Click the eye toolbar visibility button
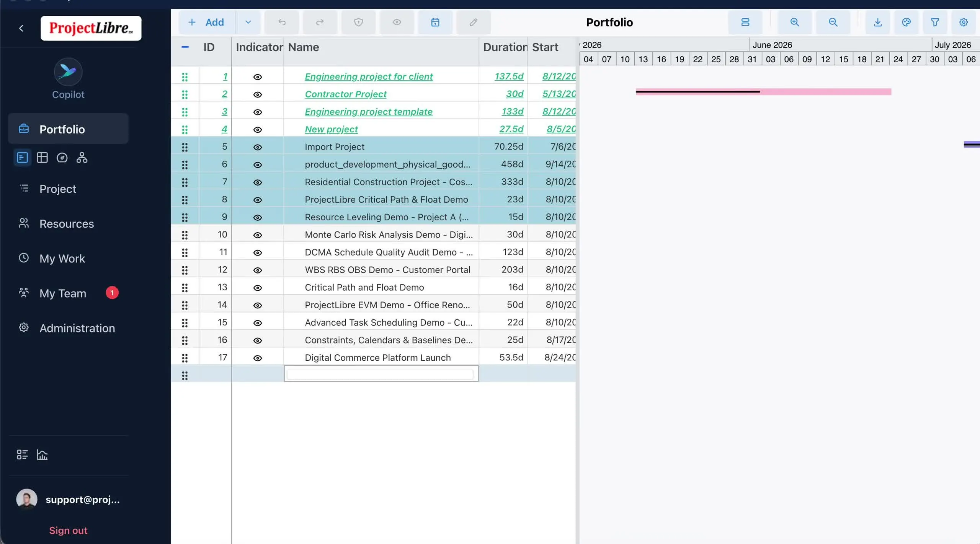Viewport: 980px width, 544px height. pos(397,22)
